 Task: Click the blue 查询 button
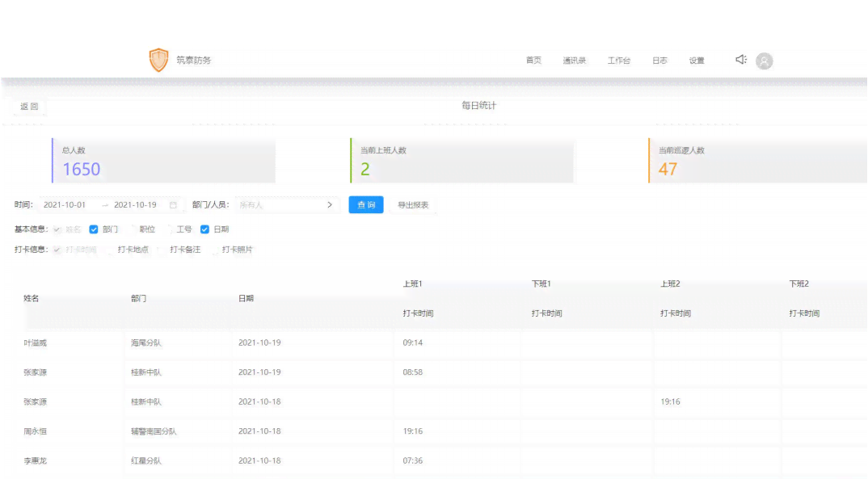click(366, 204)
